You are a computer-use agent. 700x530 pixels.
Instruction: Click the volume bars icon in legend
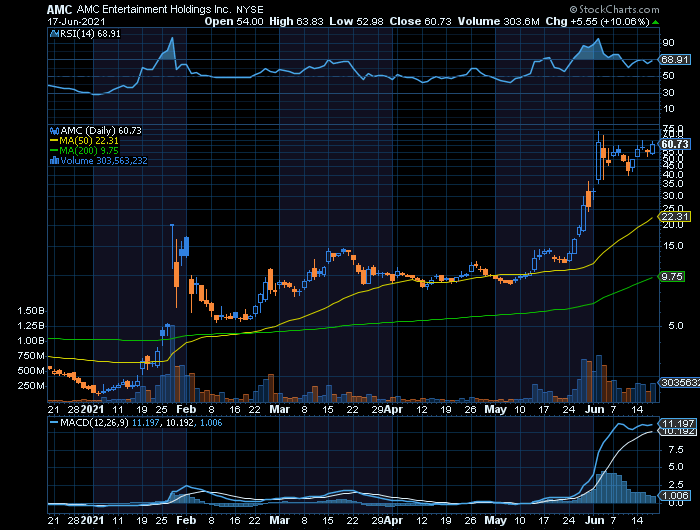click(54, 161)
